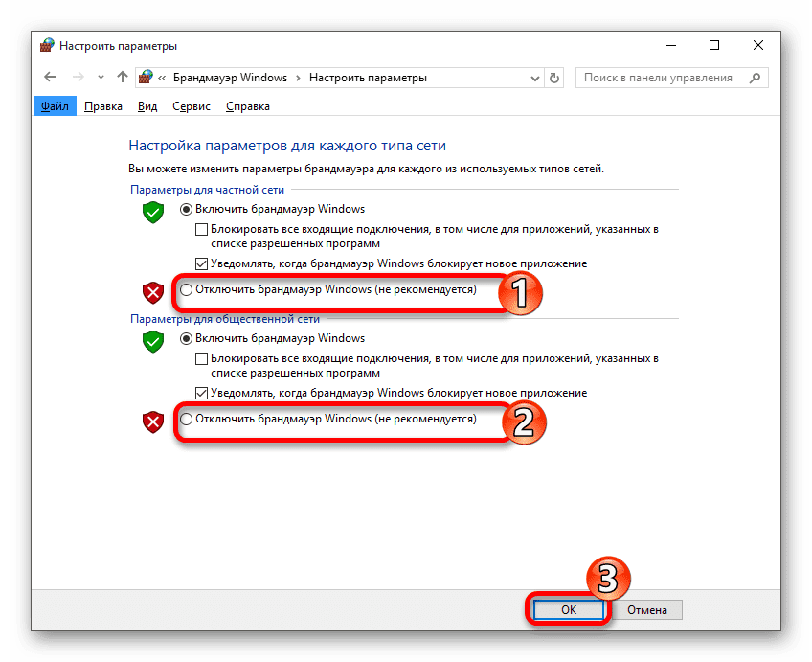Click green shield icon in public section

pyautogui.click(x=153, y=342)
